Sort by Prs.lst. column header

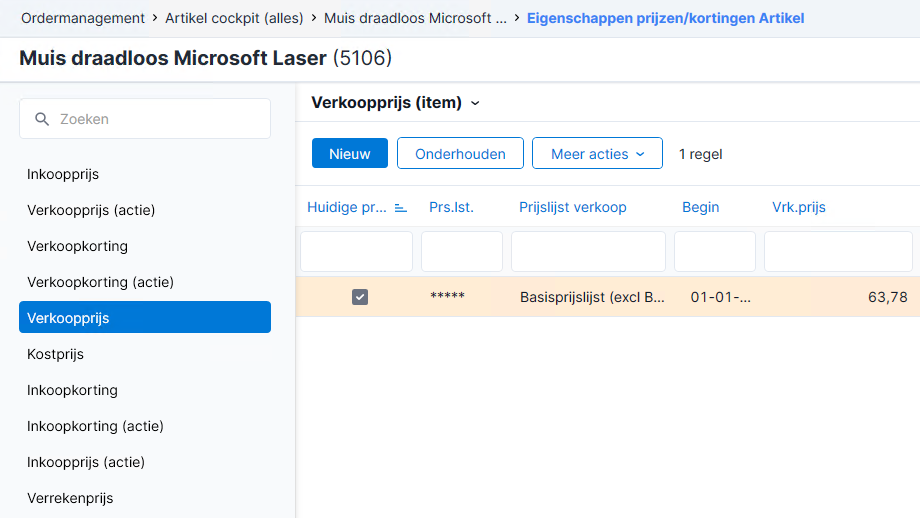[x=451, y=208]
